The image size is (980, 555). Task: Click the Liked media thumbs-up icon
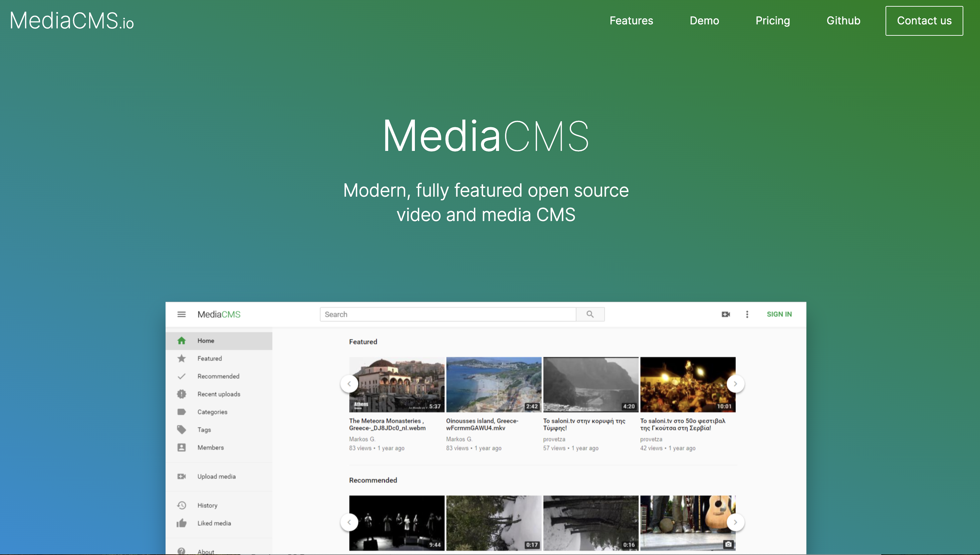tap(182, 523)
